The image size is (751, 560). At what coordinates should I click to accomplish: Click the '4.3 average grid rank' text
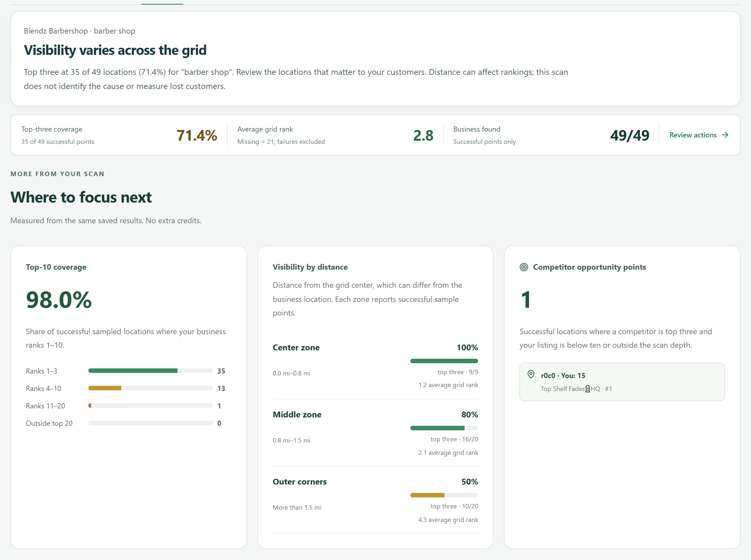pyautogui.click(x=448, y=520)
